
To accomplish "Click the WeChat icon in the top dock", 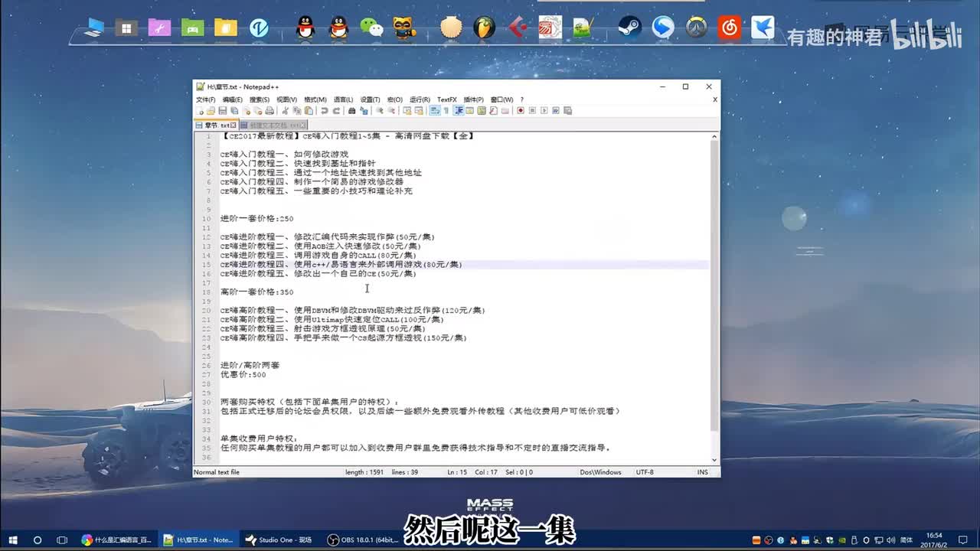I will tap(372, 28).
